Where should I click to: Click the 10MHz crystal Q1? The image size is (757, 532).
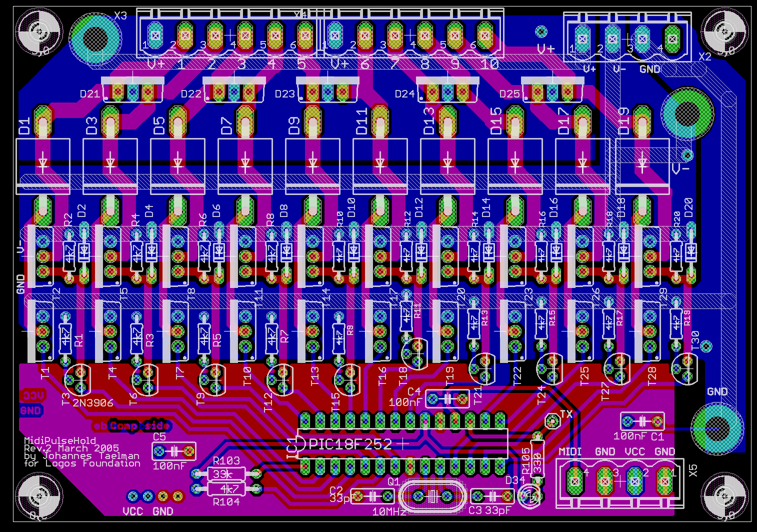coord(432,496)
